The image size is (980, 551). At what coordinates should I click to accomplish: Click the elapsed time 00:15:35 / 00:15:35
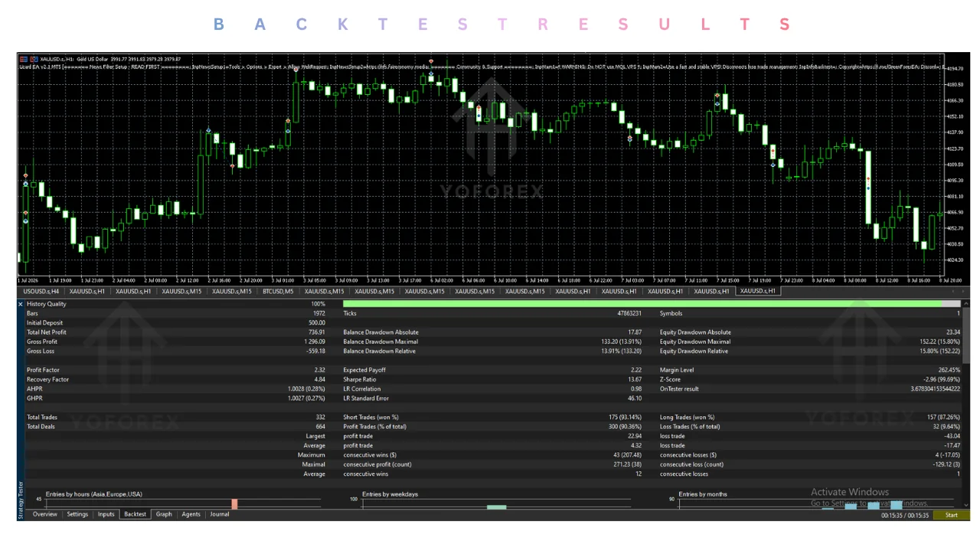click(905, 515)
